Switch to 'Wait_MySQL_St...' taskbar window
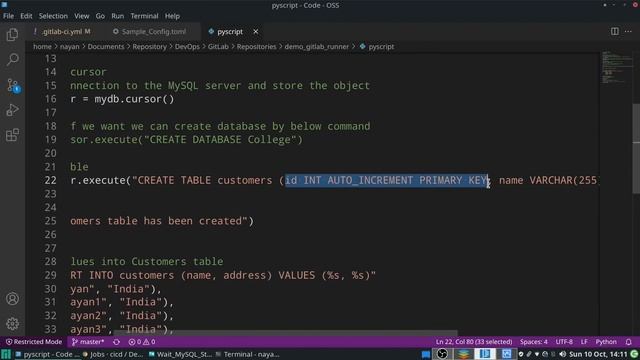640x360 pixels. 180,354
